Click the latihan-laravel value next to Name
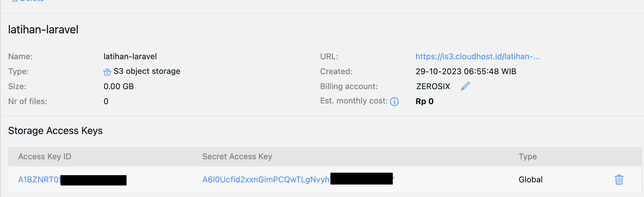Image resolution: width=644 pixels, height=197 pixels. [x=130, y=56]
